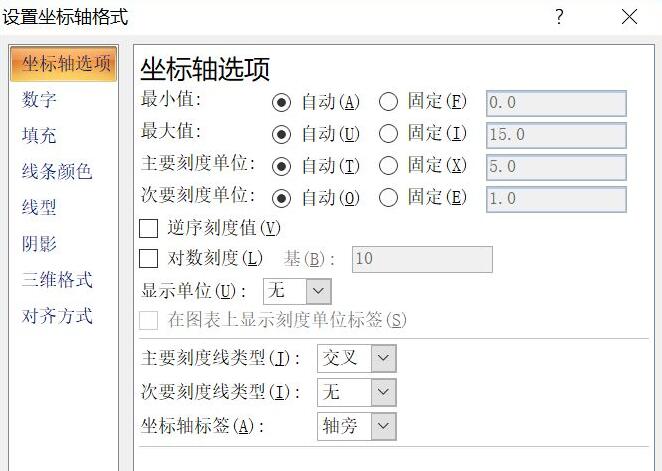Viewport: 662px width, 471px height.
Task: Enable the 逆序刻度值 checkbox
Action: (x=149, y=228)
